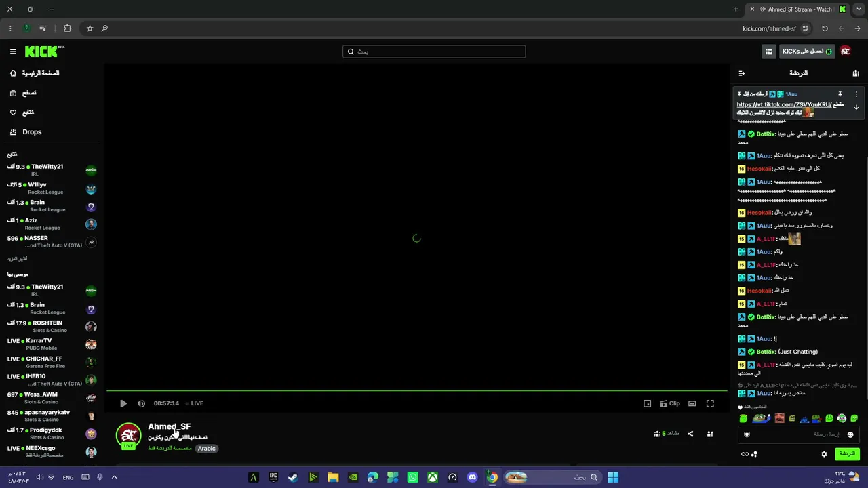Focus the Kick search box
868x488 pixels.
434,52
